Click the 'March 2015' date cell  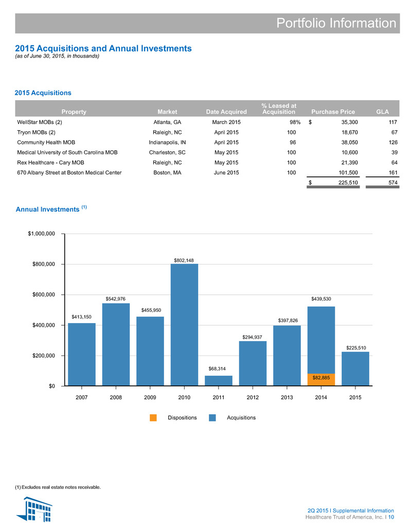(x=226, y=122)
